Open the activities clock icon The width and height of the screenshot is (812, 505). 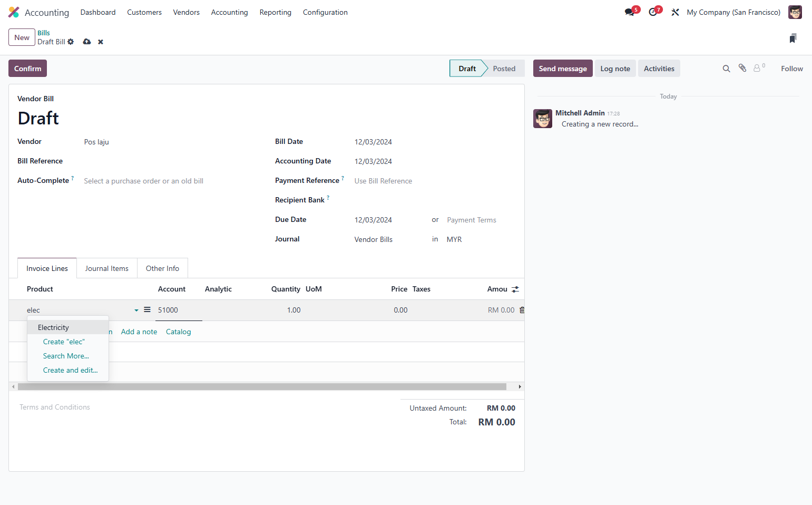coord(653,12)
